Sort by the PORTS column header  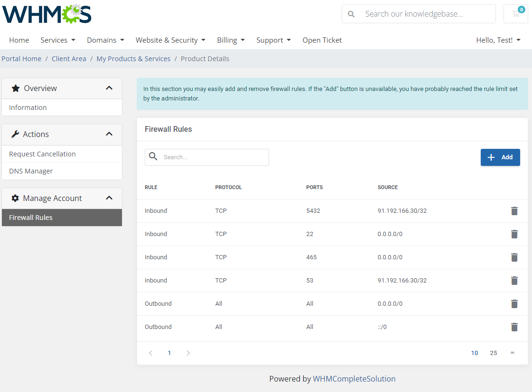[314, 187]
